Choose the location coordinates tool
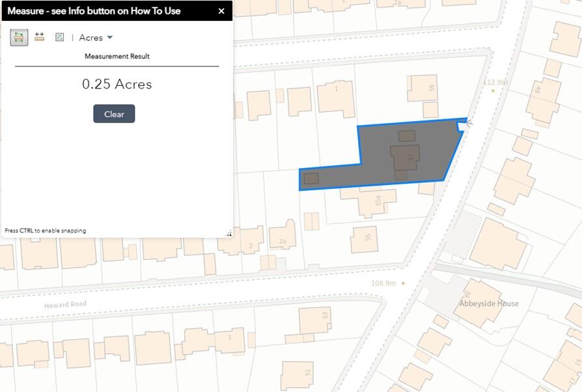Screen dimensions: 582x392 59,37
